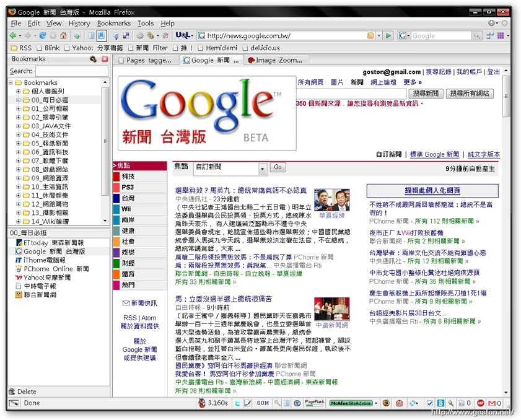521x420 pixels.
Task: Click the Downloads toolbar icon
Action: (77, 35)
